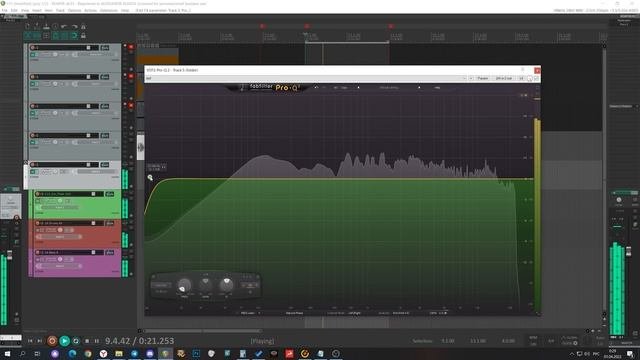Screen dimensions: 640x360
Task: Open the band slope dropdown below shape
Action: click(x=161, y=291)
